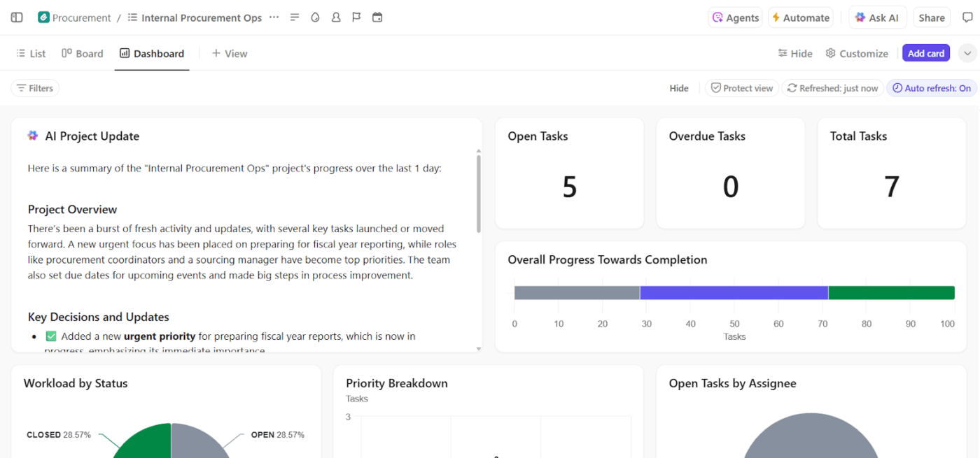Click the water drop status icon
This screenshot has width=980, height=458.
click(315, 17)
